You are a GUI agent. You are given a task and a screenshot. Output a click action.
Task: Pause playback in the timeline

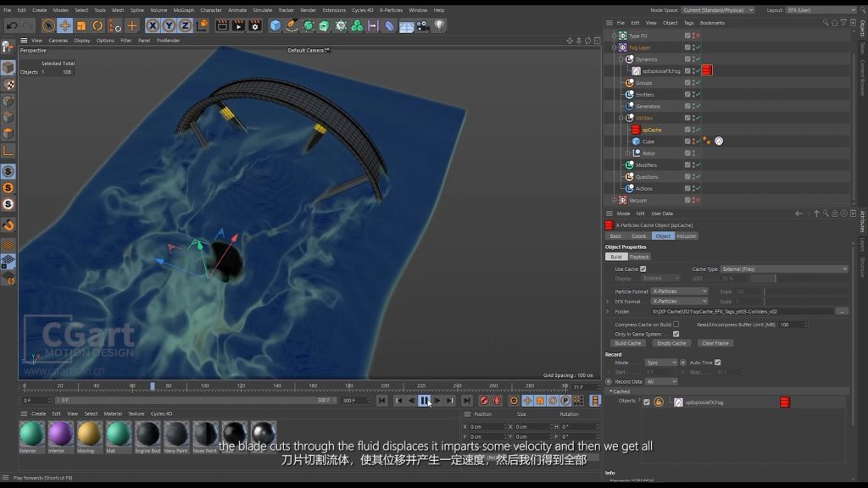coord(424,401)
